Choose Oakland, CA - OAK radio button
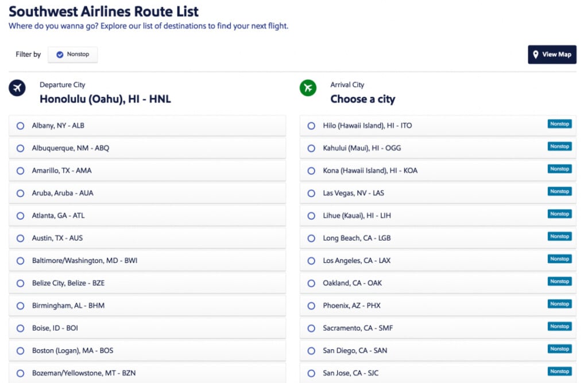The image size is (588, 383). [x=311, y=283]
